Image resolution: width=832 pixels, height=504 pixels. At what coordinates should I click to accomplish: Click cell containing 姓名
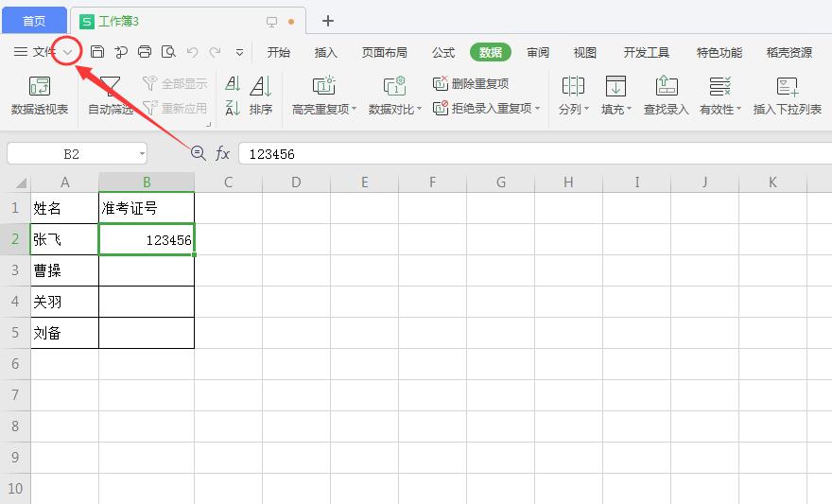pos(64,208)
